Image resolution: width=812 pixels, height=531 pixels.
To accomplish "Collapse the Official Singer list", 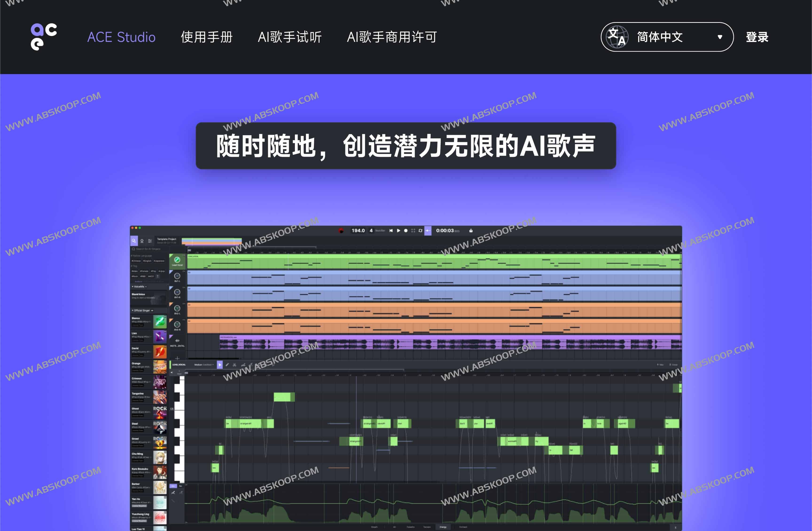I will pos(133,310).
